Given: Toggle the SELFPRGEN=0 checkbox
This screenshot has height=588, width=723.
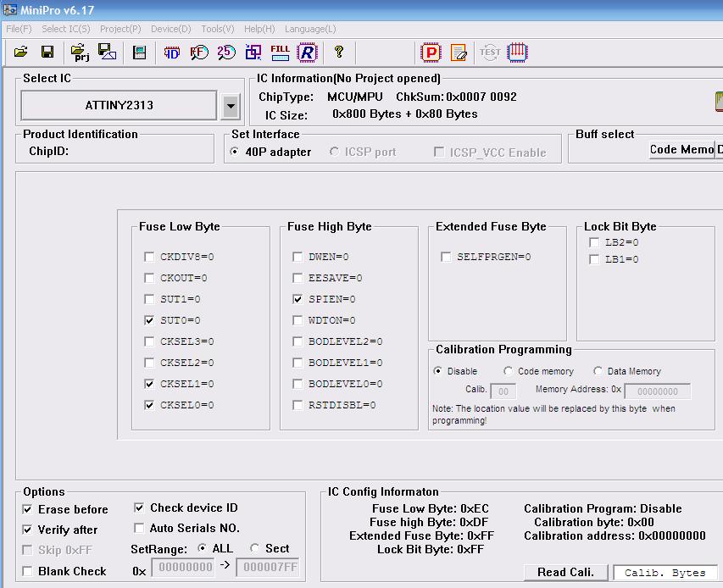Looking at the screenshot, I should pos(446,257).
